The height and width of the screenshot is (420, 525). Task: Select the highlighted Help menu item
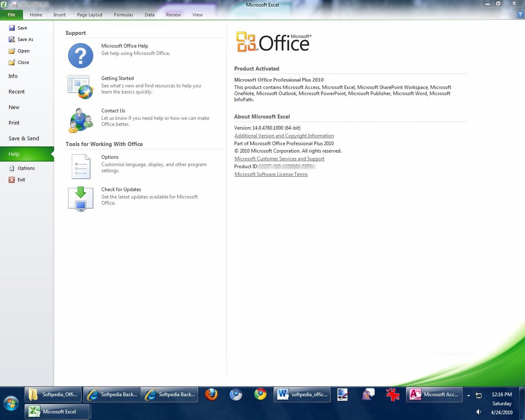point(27,154)
